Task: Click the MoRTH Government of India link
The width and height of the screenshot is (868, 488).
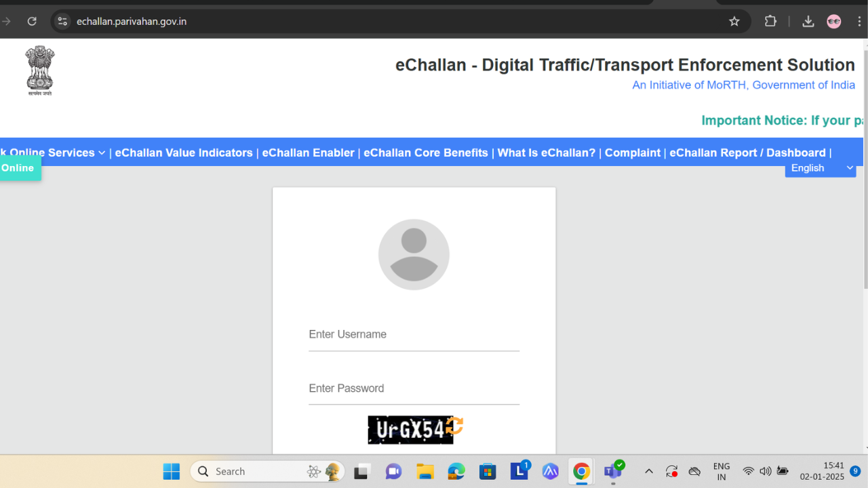Action: [x=743, y=85]
